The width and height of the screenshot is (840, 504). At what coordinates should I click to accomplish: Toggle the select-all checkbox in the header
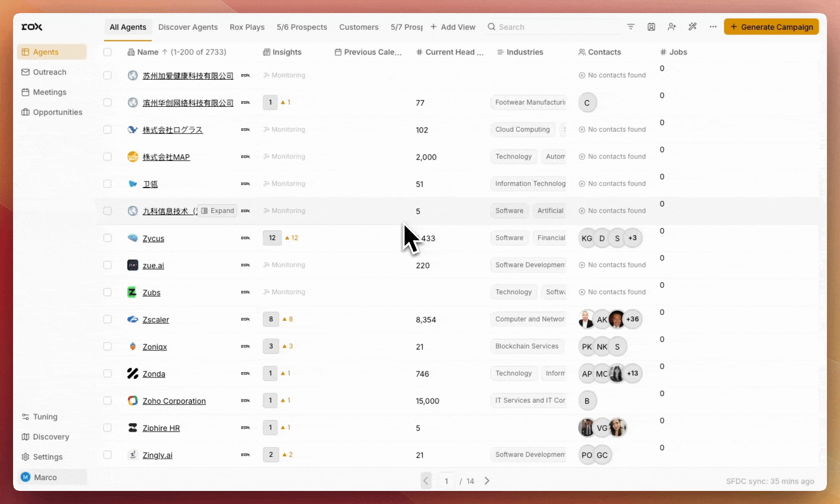pyautogui.click(x=107, y=52)
